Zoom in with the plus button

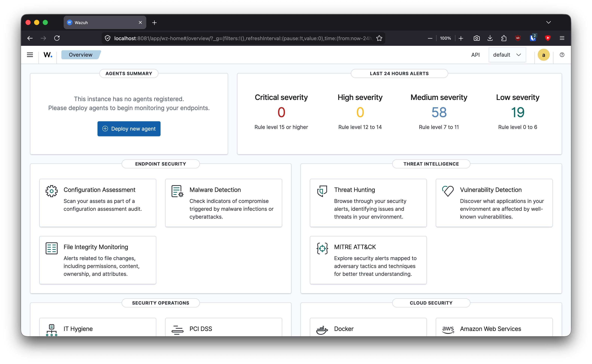coord(461,38)
